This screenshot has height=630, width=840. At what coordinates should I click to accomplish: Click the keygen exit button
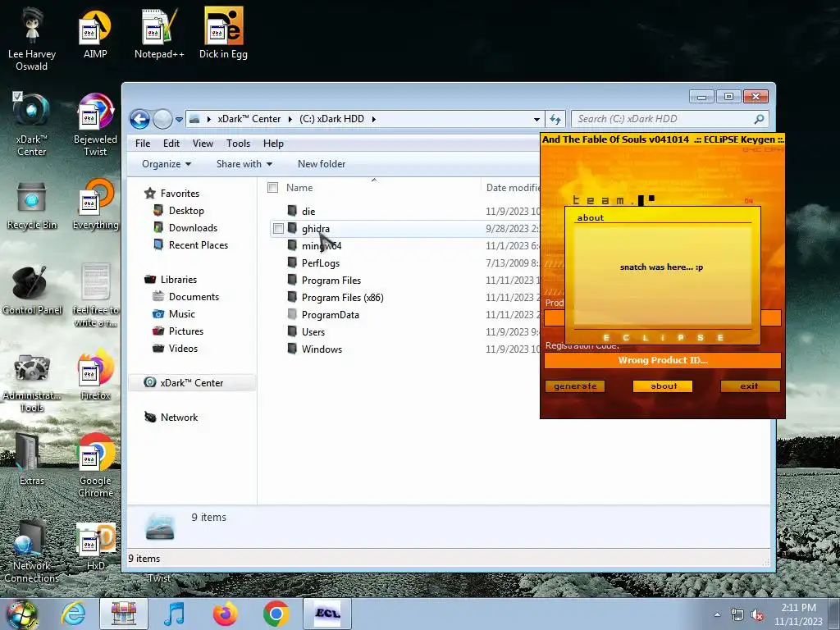coord(750,386)
